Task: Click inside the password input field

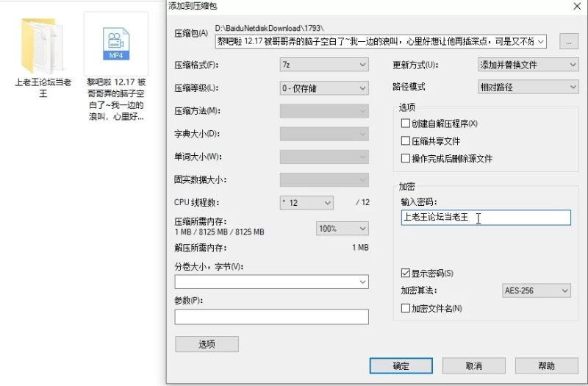Action: pos(486,218)
